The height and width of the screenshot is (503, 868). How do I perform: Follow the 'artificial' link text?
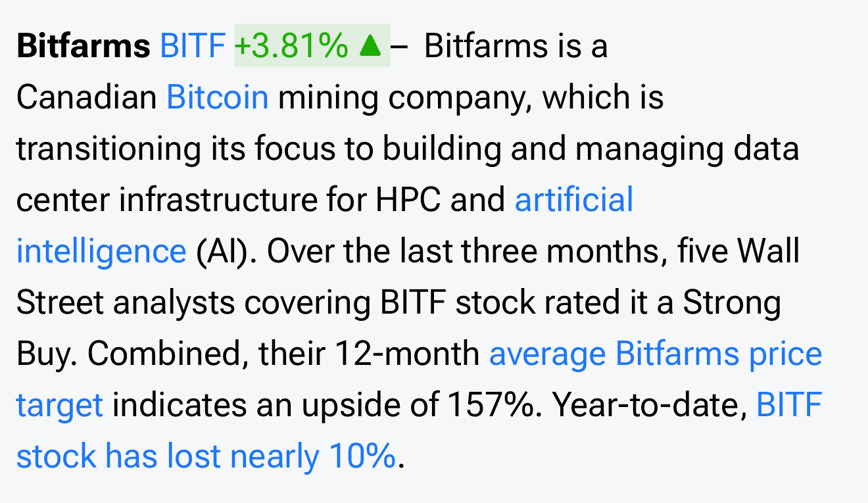(574, 200)
